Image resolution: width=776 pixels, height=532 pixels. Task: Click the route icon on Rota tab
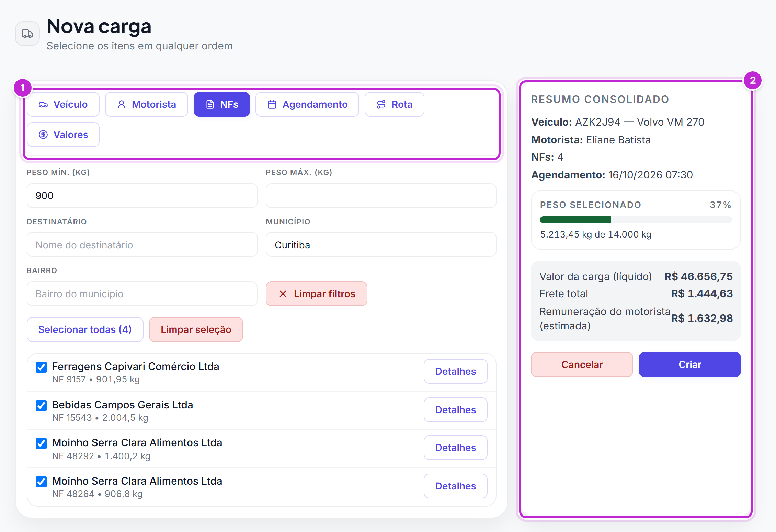381,105
